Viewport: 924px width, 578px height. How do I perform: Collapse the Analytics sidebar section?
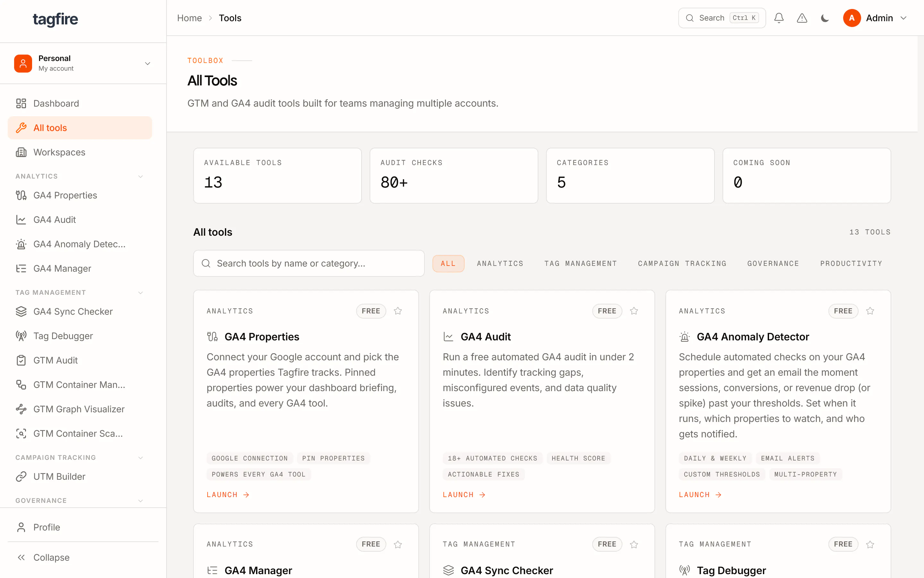pos(141,176)
